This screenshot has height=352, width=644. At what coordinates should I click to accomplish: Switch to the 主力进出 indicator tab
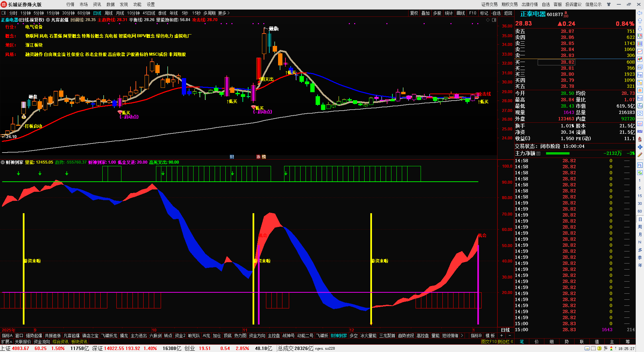pyautogui.click(x=139, y=336)
